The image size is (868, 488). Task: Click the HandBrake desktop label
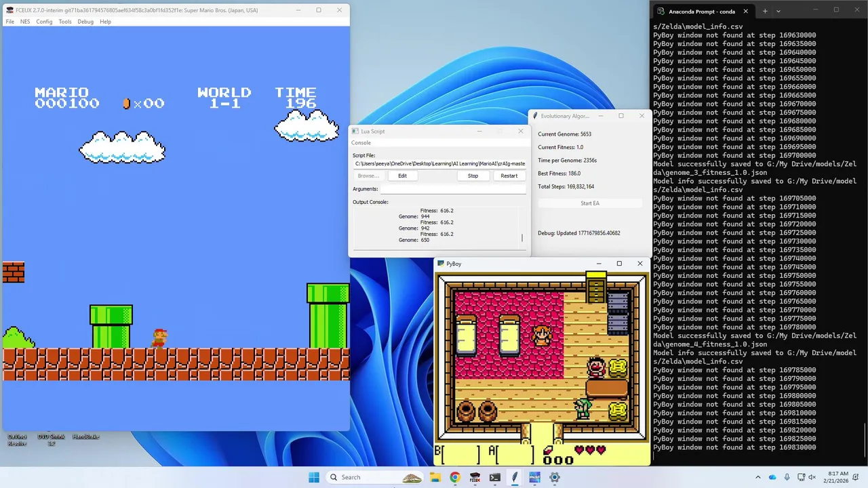coord(85,436)
